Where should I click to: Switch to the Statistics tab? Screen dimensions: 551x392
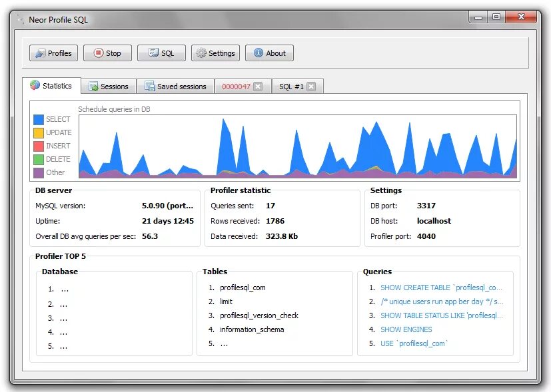tap(52, 85)
